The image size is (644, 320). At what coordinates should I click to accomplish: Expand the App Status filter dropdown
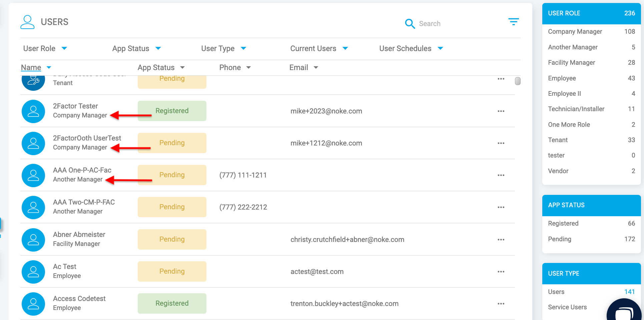point(136,48)
